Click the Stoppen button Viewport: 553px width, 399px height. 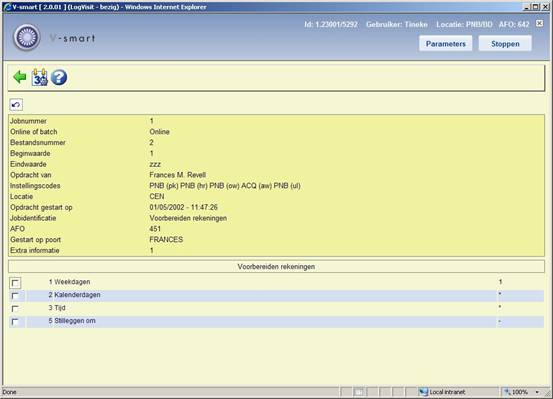coord(505,44)
